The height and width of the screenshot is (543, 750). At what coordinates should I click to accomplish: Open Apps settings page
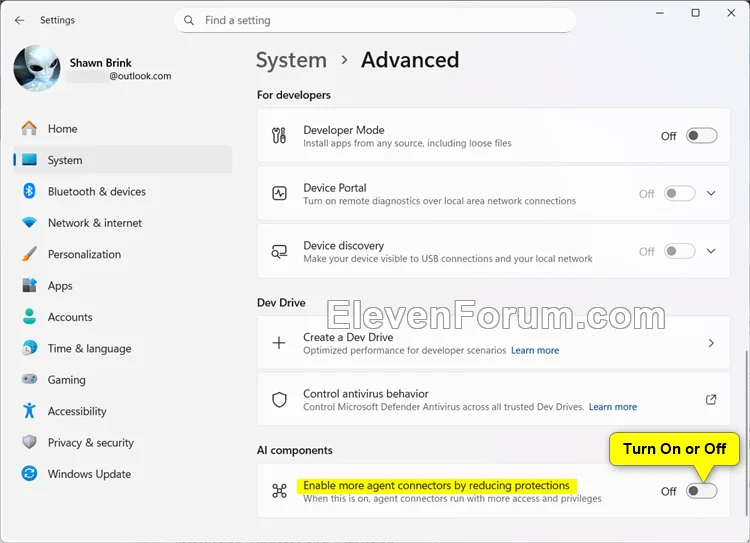click(x=123, y=286)
